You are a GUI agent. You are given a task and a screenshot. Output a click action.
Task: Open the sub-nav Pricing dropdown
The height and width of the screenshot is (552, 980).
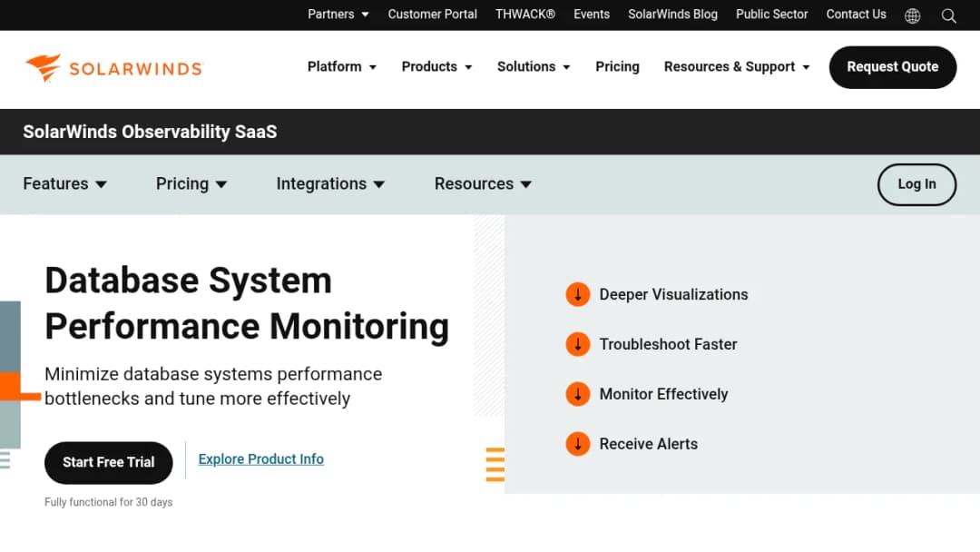(x=191, y=183)
